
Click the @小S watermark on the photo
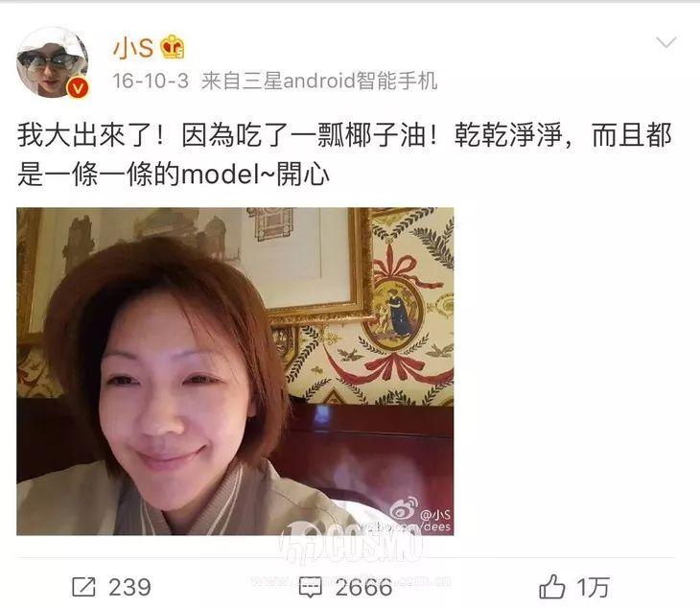point(435,515)
